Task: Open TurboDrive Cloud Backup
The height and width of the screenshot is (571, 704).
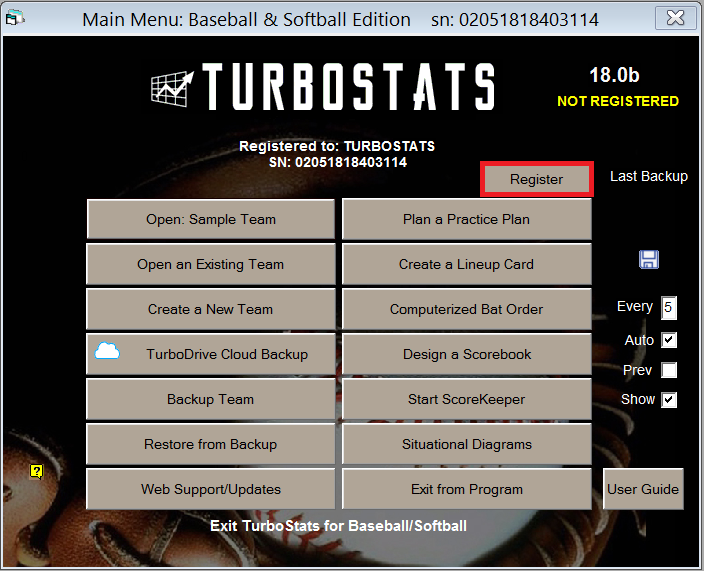Action: pyautogui.click(x=211, y=354)
